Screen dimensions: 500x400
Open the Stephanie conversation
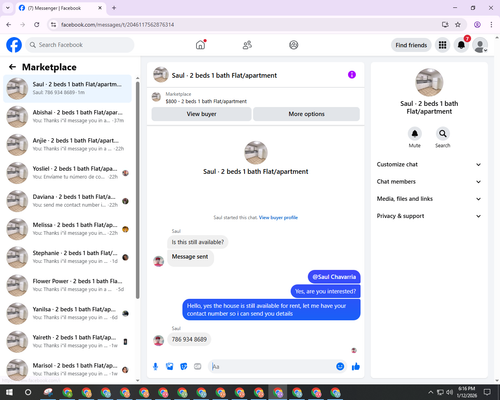point(68,257)
